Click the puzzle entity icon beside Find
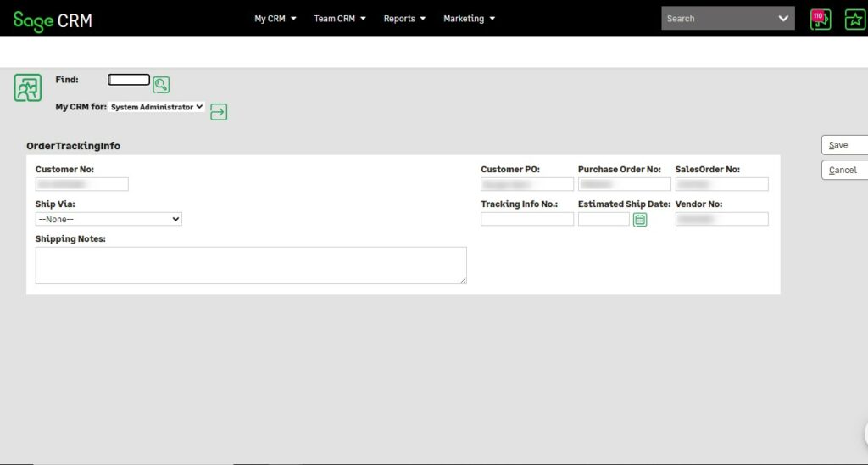The width and height of the screenshot is (868, 465). point(28,88)
